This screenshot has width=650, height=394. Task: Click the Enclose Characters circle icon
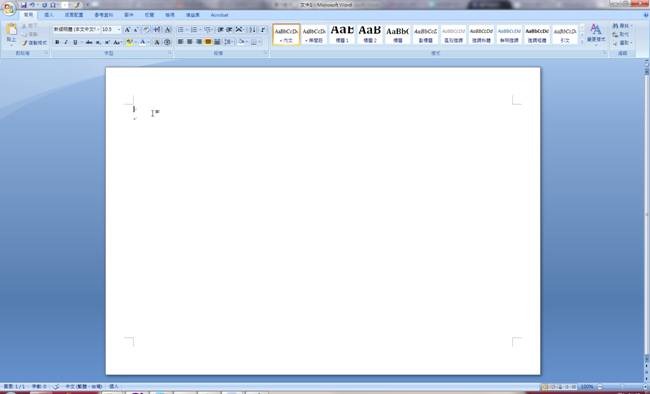coord(167,42)
